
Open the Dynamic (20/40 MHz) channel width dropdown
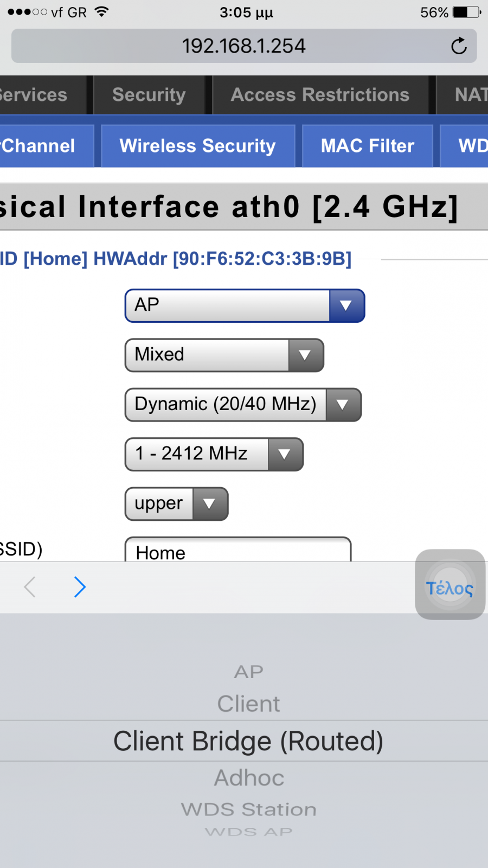coord(243,405)
